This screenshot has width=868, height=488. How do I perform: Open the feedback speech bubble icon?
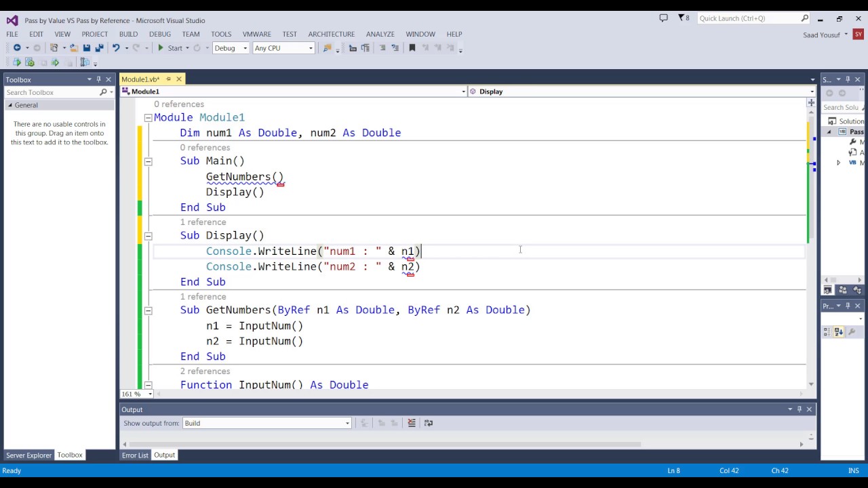[x=663, y=18]
